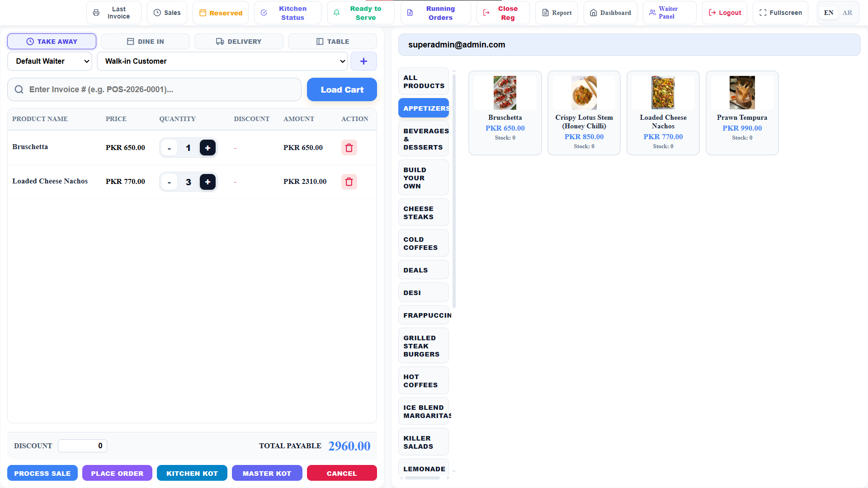868x488 pixels.
Task: Log out of the POS
Action: [x=725, y=13]
